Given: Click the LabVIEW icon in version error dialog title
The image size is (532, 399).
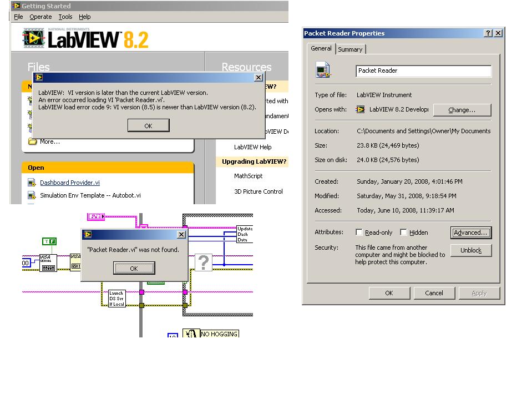Looking at the screenshot, I should pyautogui.click(x=39, y=77).
